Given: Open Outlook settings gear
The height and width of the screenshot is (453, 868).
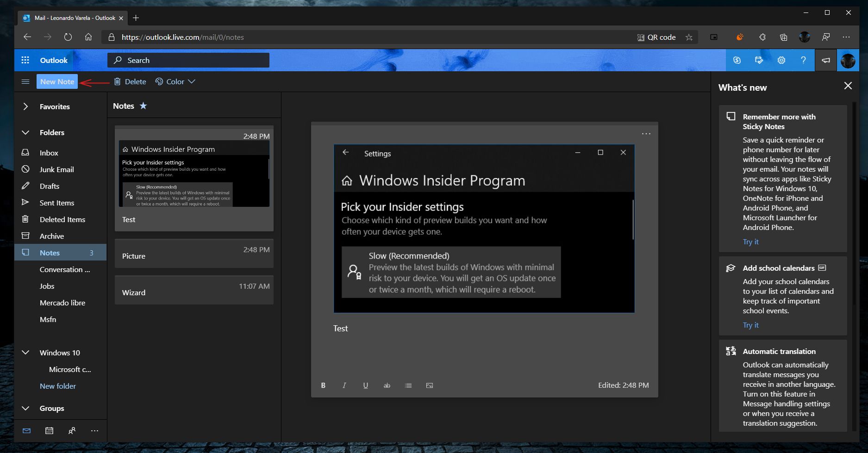Looking at the screenshot, I should [x=781, y=60].
